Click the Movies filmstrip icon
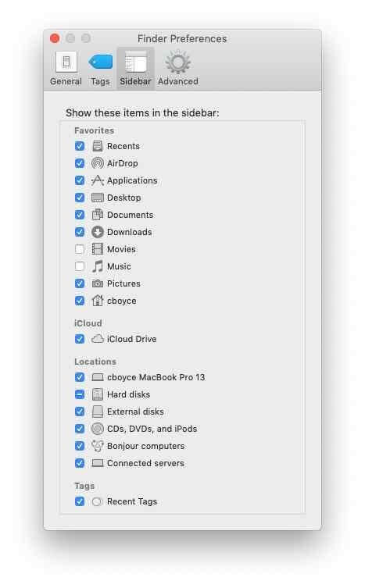Image resolution: width=365 pixels, height=588 pixels. point(98,249)
